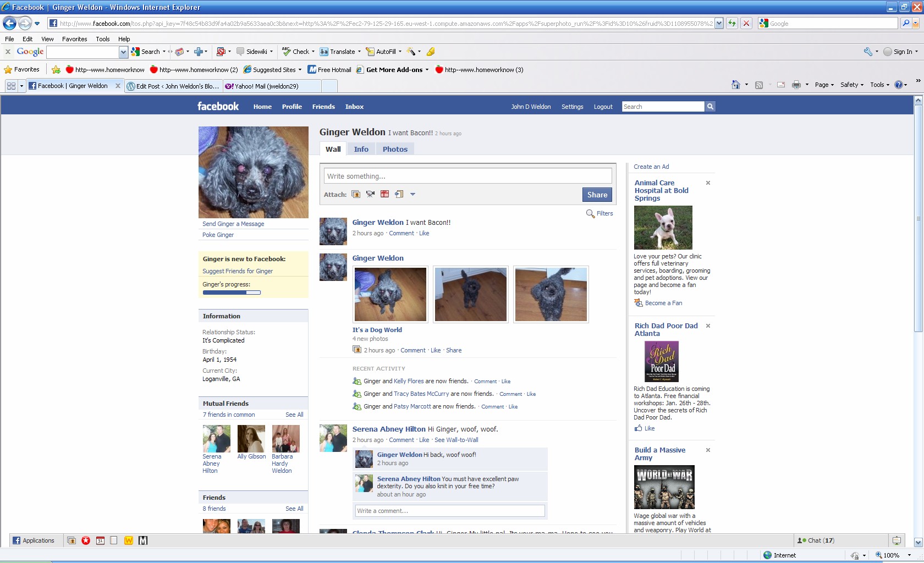
Task: Click the browser back arrow
Action: point(9,23)
